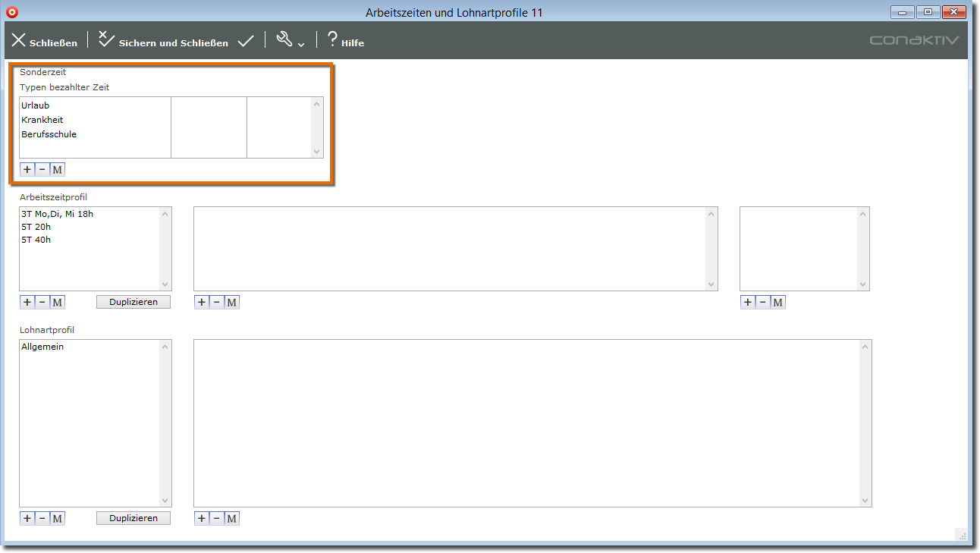
Task: Click Sichern und Schließen in toolbar
Action: pyautogui.click(x=163, y=42)
